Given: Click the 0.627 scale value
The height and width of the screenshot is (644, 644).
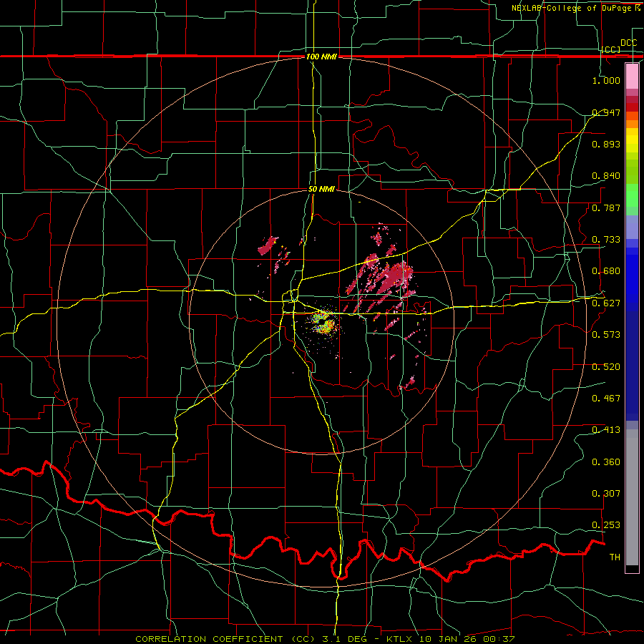Looking at the screenshot, I should coord(606,303).
